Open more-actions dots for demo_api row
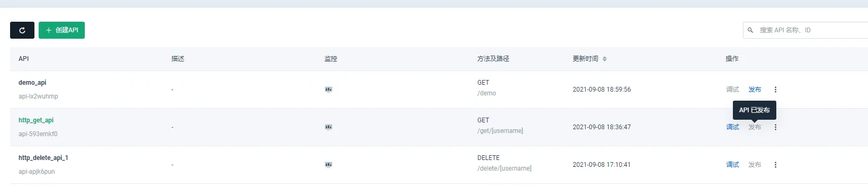Screen dimensions: 868x196 coord(775,90)
